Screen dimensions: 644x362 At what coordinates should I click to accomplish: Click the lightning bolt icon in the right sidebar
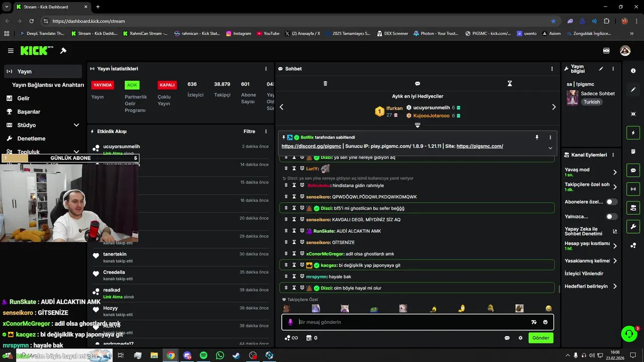click(633, 133)
